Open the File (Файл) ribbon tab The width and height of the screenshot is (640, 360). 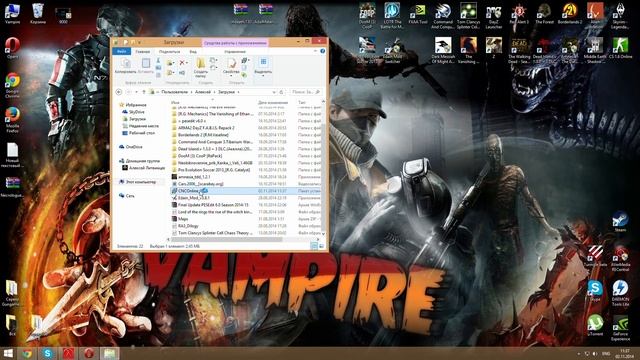122,51
